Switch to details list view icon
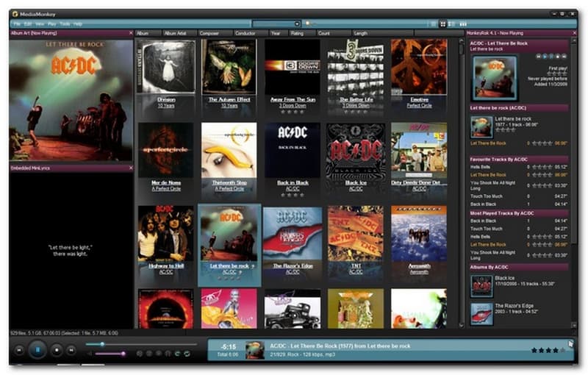Screen dimensions: 588x375 click(434, 24)
